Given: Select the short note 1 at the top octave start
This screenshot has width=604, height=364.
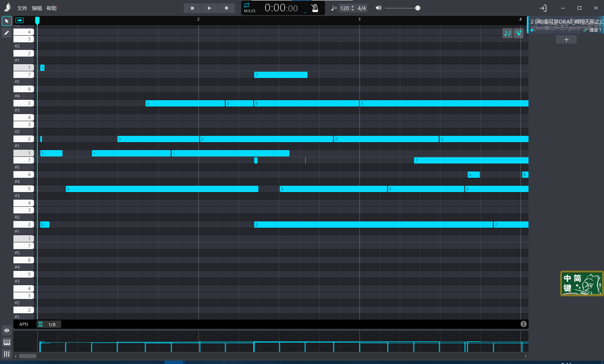Looking at the screenshot, I should point(42,68).
